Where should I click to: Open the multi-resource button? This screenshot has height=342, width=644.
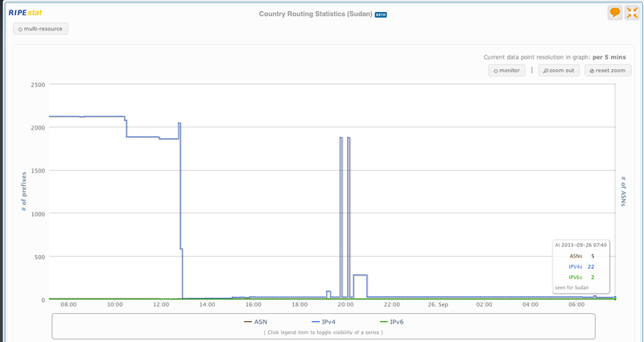[x=40, y=29]
